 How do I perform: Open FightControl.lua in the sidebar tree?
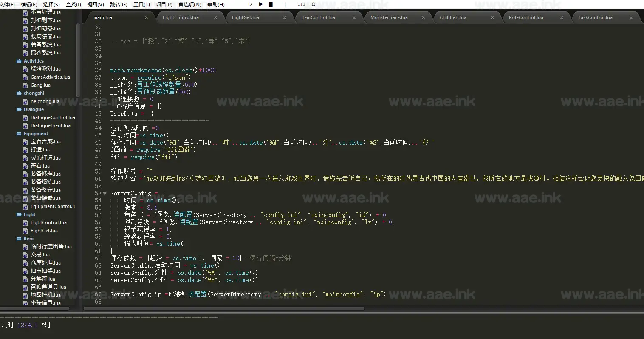[48, 222]
